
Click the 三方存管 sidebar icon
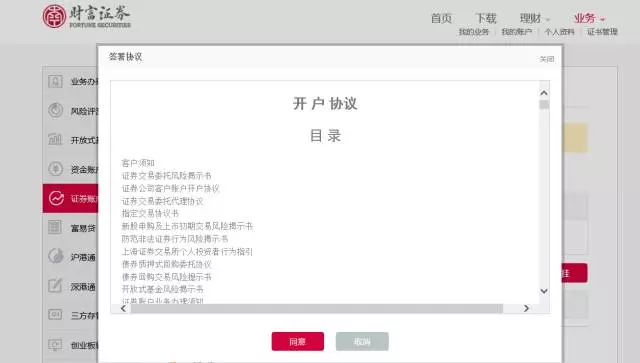click(x=56, y=315)
